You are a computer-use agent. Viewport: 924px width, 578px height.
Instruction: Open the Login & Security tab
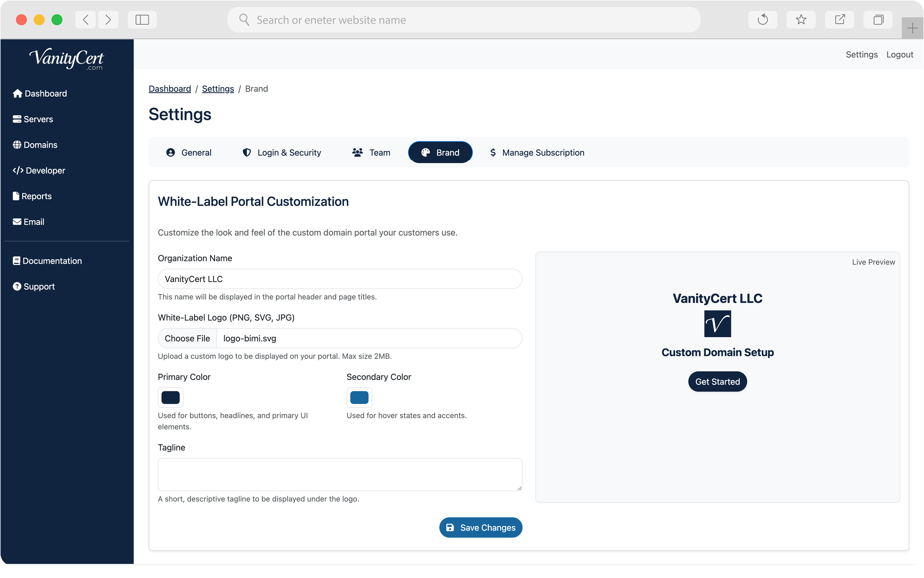(x=282, y=152)
